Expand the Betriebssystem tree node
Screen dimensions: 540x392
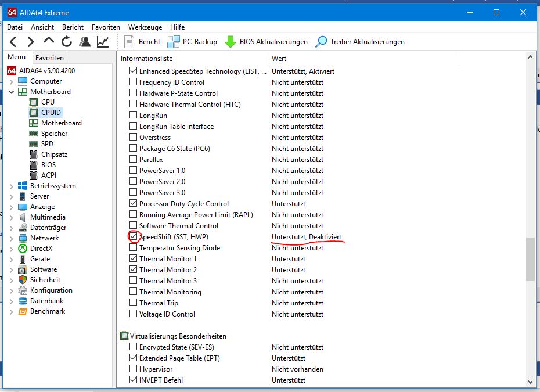coord(12,186)
